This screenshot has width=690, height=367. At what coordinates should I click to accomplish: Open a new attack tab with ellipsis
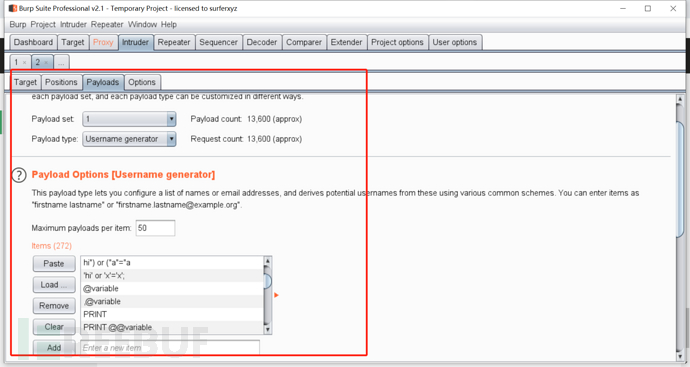[61, 62]
